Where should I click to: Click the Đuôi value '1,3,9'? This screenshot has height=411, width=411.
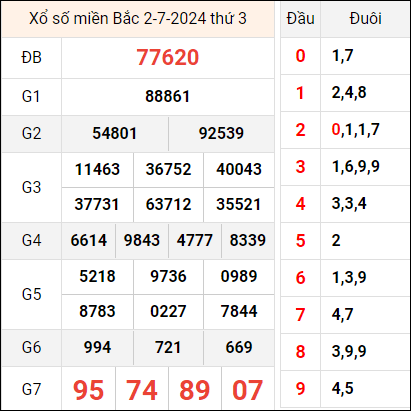pos(349,278)
